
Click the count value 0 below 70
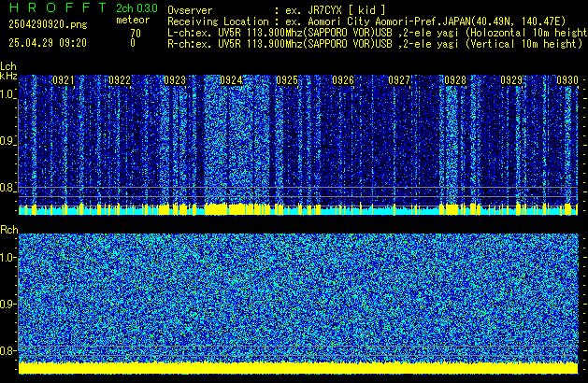click(x=133, y=43)
